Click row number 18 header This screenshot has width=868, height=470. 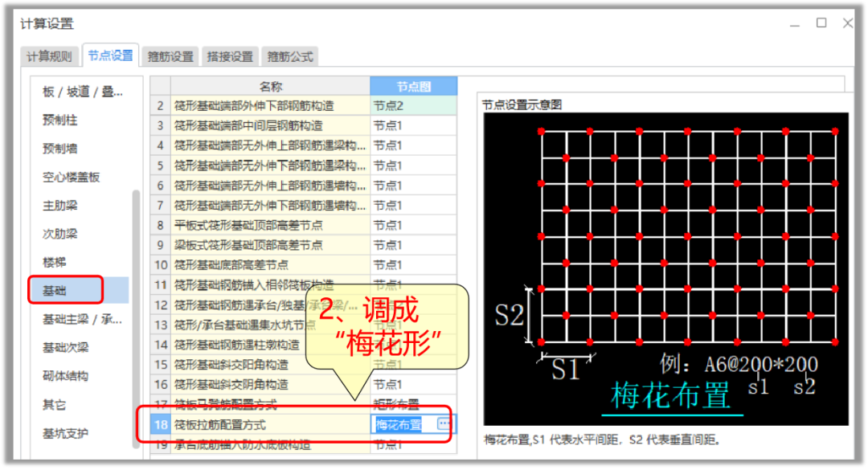(x=161, y=424)
